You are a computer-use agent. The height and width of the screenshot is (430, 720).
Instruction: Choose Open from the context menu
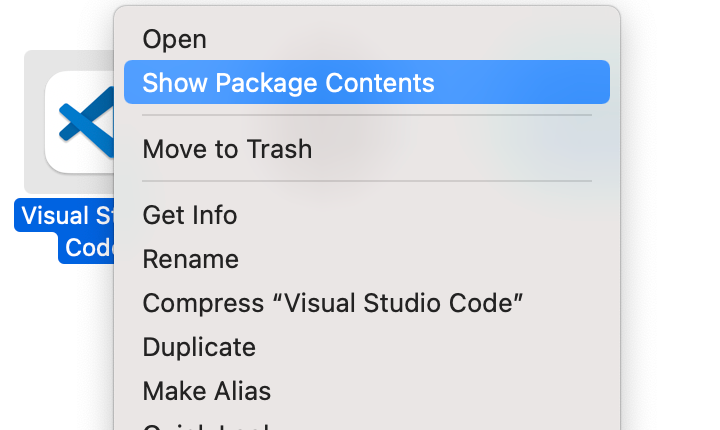pos(175,39)
